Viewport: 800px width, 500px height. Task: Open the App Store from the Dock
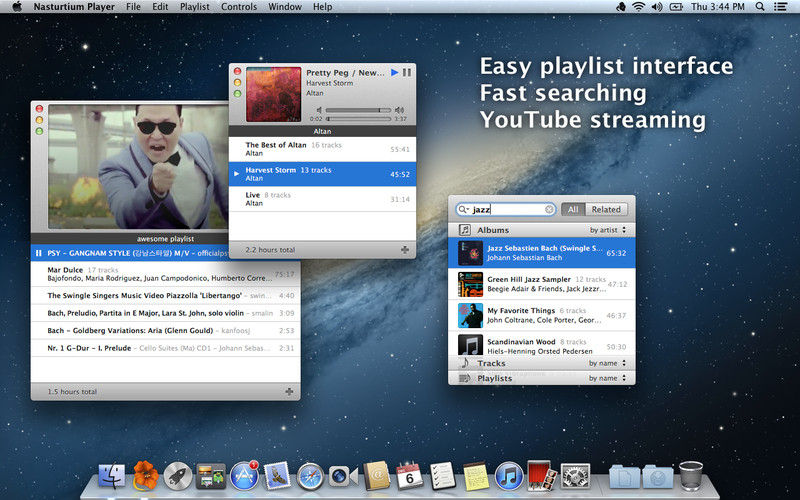pos(244,476)
